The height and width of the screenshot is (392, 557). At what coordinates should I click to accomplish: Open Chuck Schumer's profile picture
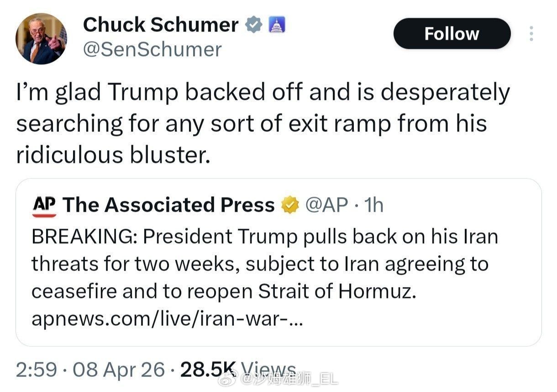coord(41,38)
